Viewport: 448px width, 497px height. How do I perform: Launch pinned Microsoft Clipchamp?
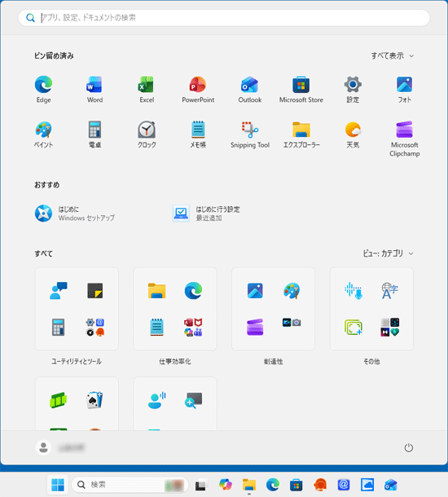[404, 139]
